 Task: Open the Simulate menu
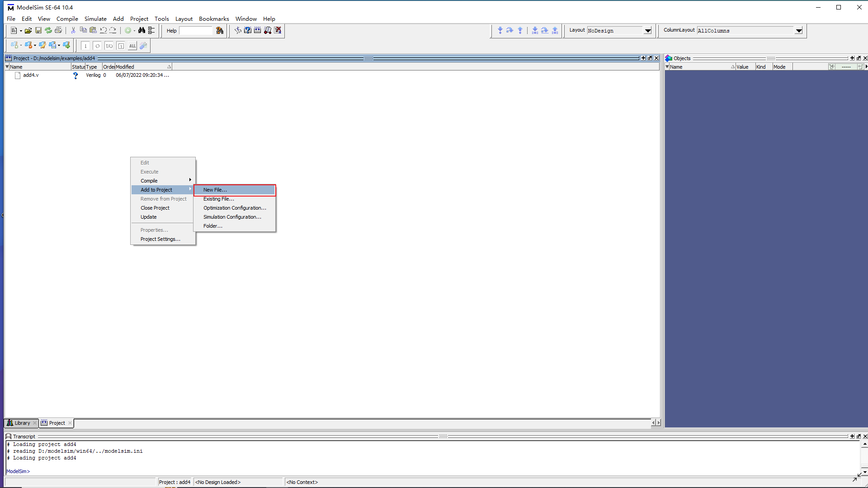click(95, 19)
